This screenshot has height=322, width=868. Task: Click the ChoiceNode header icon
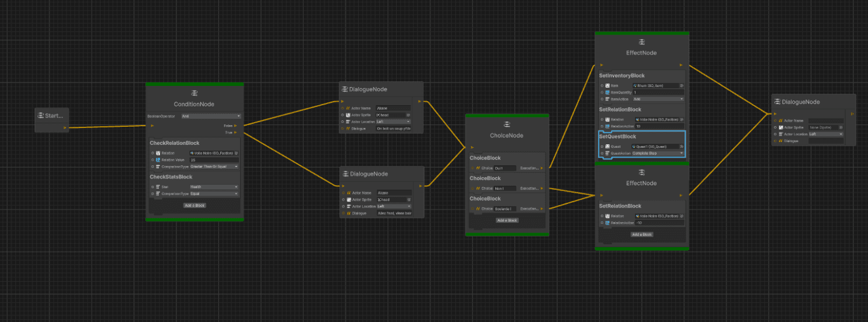506,124
